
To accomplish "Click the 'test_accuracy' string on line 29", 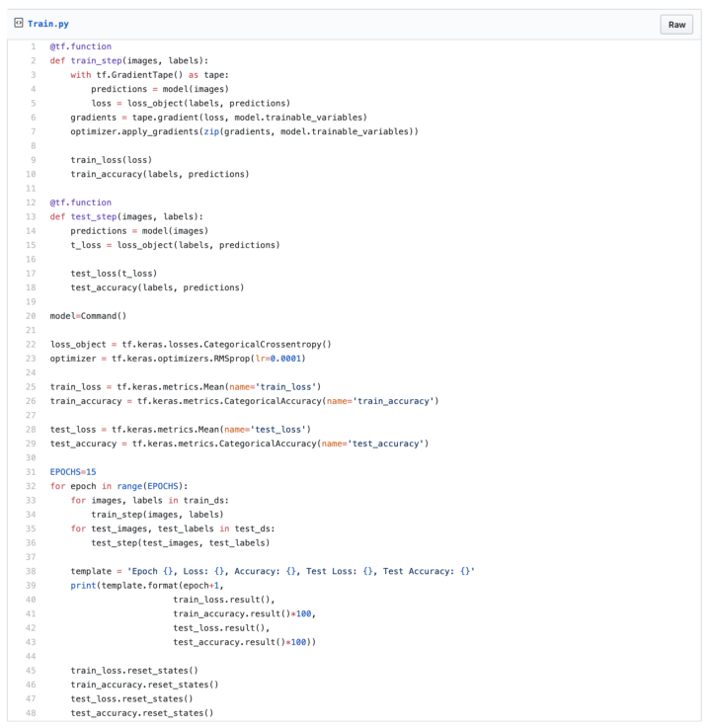I will pos(386,444).
